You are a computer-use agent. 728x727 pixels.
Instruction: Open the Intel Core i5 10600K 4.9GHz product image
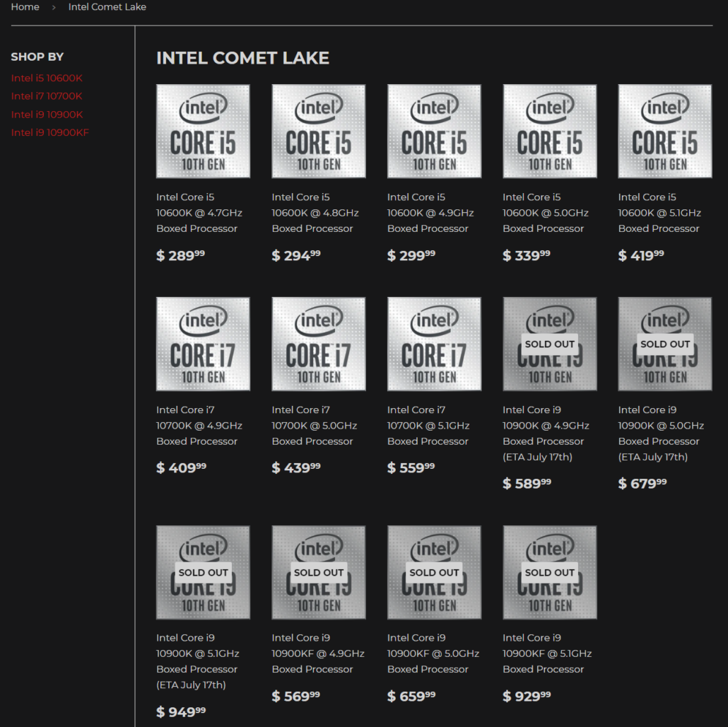click(434, 131)
